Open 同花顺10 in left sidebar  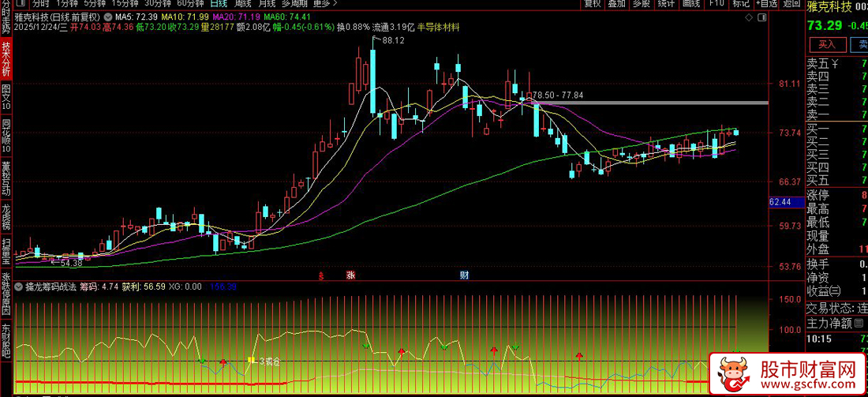6,136
